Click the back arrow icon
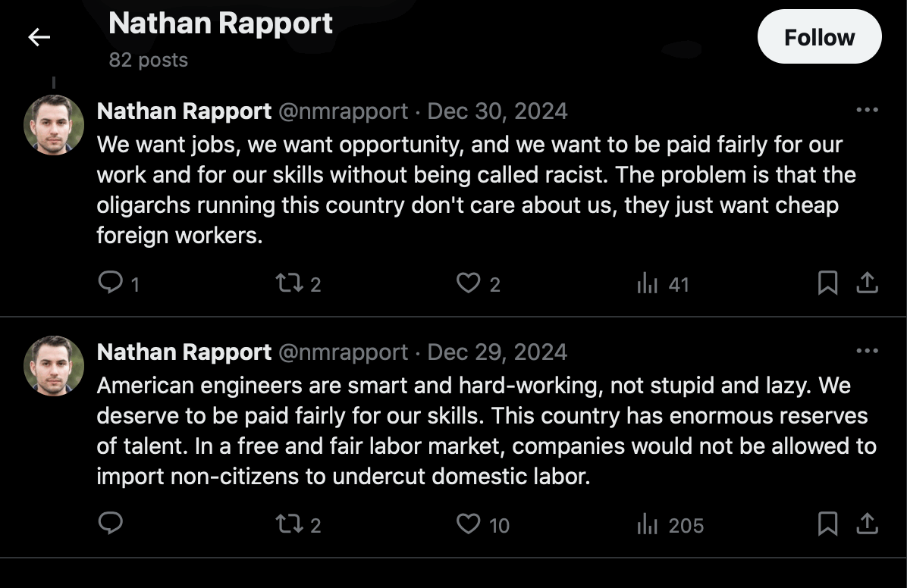Viewport: 907px width, 588px height. tap(39, 37)
